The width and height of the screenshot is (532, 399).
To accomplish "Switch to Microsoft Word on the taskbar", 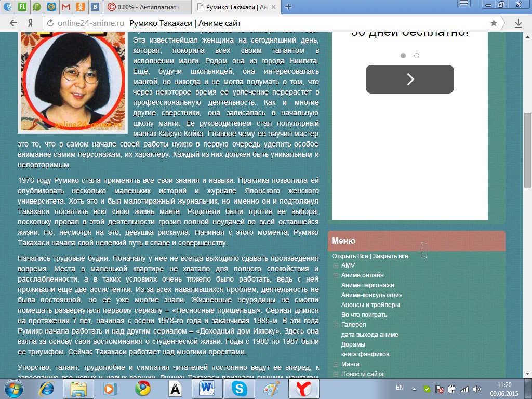I will coord(207,389).
